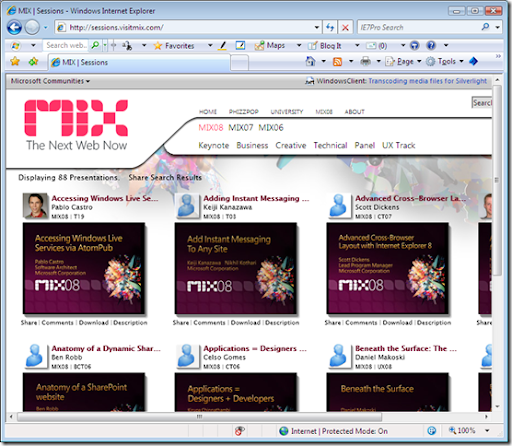
Task: Open the UNIVERSITY menu item
Action: coord(287,112)
